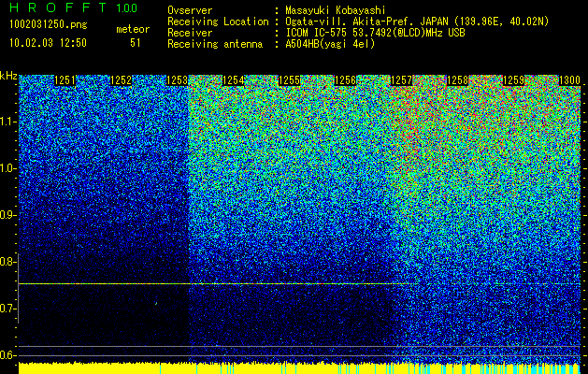The width and height of the screenshot is (588, 374).
Task: Click the 1.1 frequency axis label
Action: click(x=7, y=122)
